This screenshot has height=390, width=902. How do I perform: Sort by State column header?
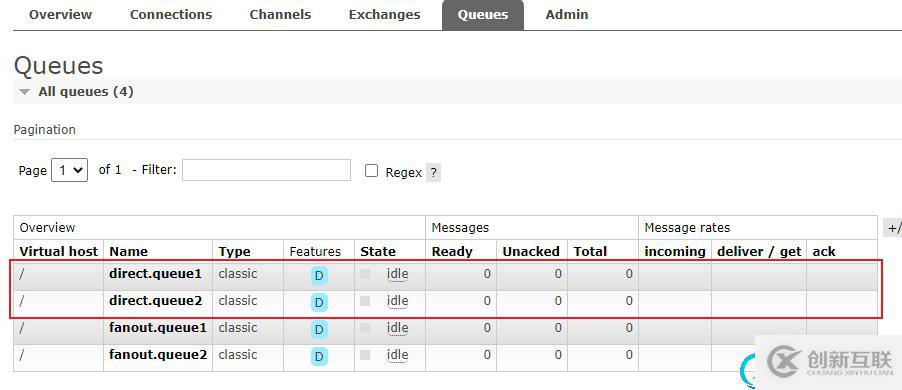(x=378, y=251)
